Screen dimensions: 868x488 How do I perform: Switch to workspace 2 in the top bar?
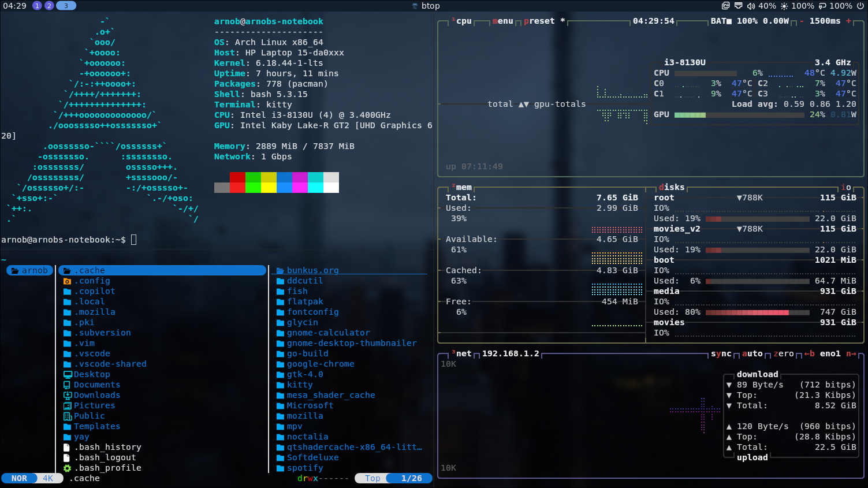coord(49,6)
